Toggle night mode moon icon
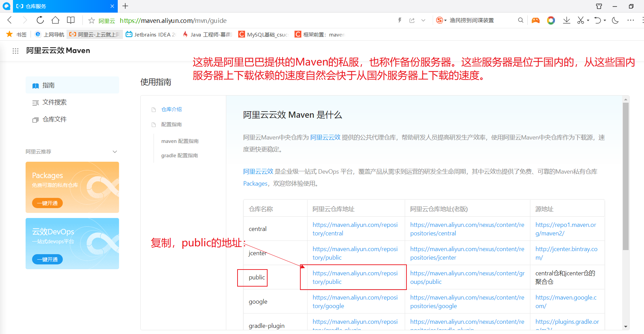The width and height of the screenshot is (644, 334). (x=615, y=20)
